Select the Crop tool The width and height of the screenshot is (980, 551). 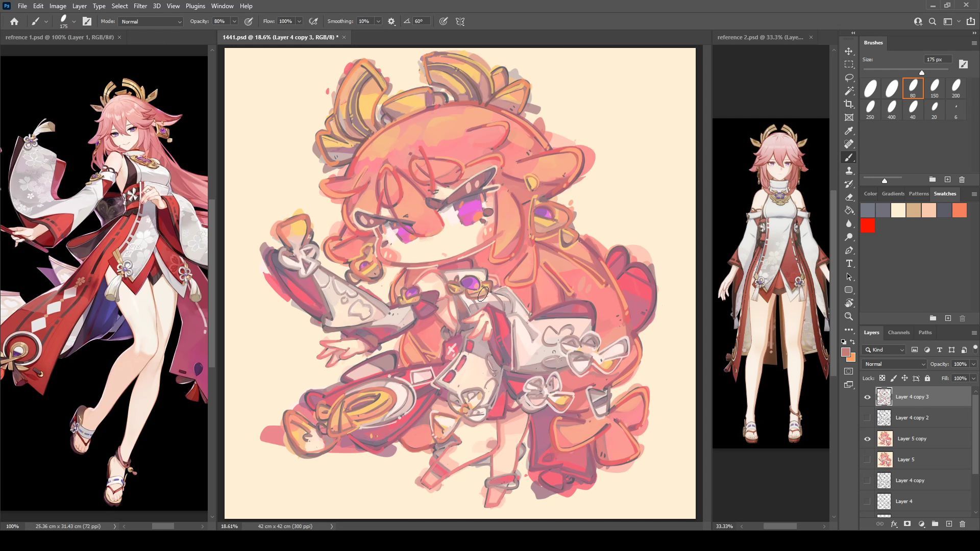click(x=849, y=105)
